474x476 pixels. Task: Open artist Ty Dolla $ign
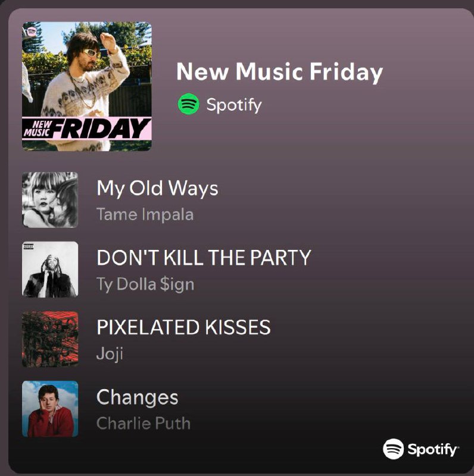(145, 284)
